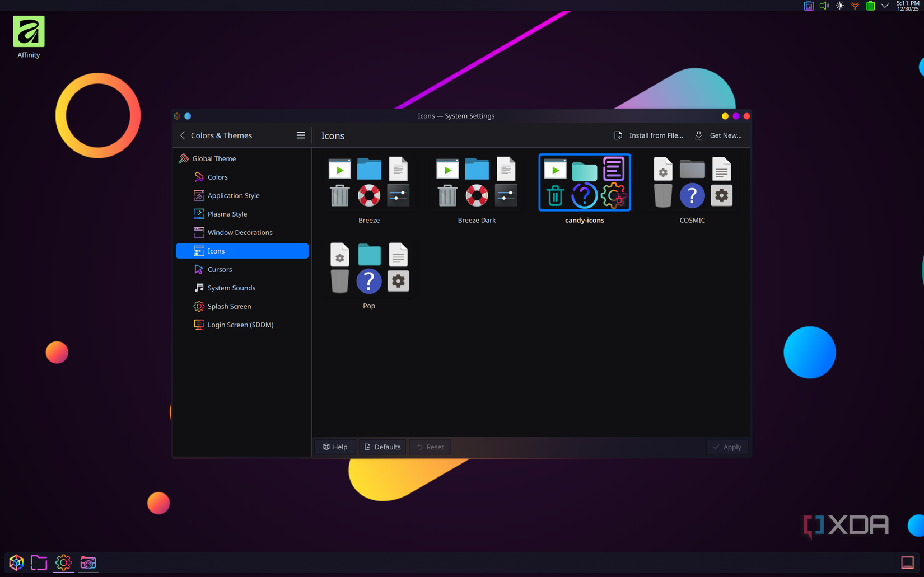Select the Pop icon theme

[368, 268]
